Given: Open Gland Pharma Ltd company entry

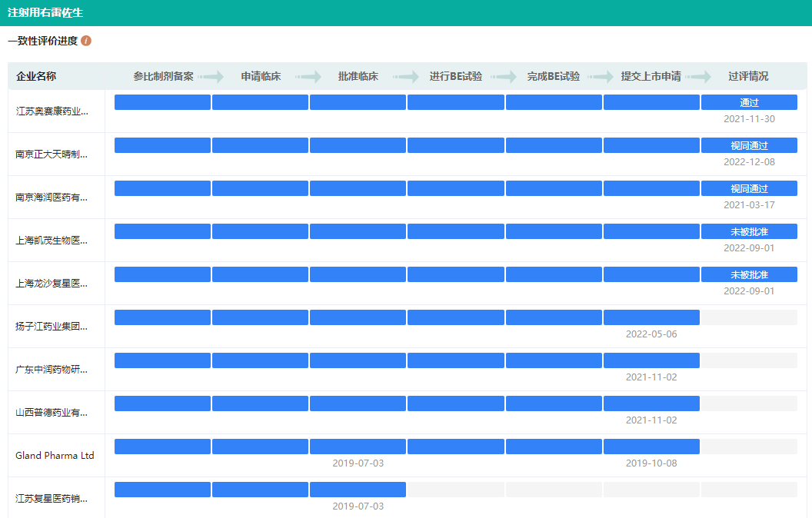Looking at the screenshot, I should pyautogui.click(x=55, y=455).
